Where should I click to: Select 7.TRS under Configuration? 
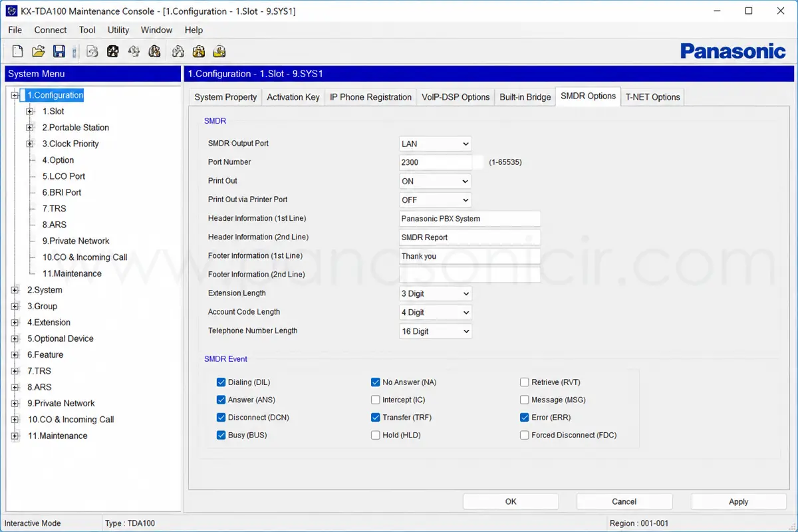[x=55, y=209]
